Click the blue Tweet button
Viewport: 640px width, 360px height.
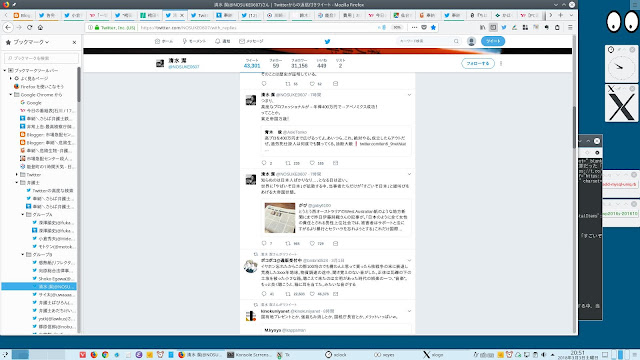tap(493, 41)
